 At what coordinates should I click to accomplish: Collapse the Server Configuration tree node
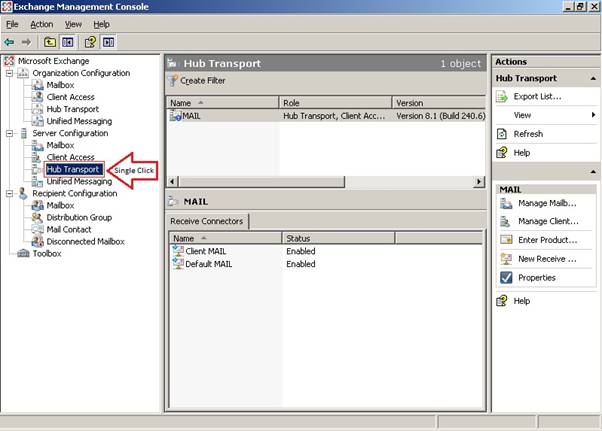click(9, 134)
